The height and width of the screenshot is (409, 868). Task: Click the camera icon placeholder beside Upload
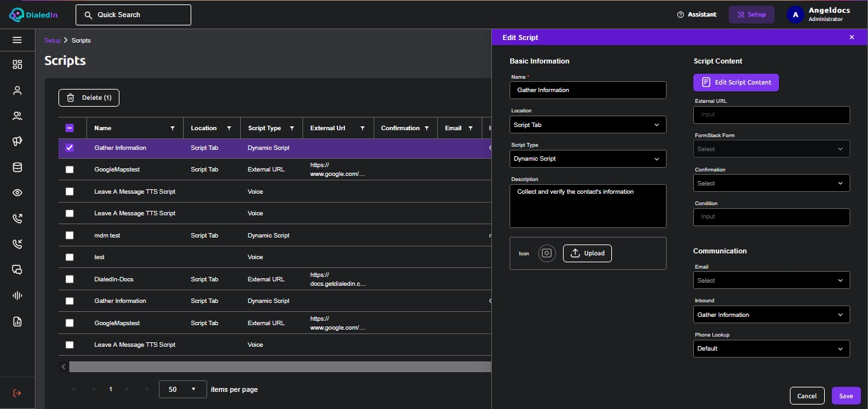[x=547, y=253]
